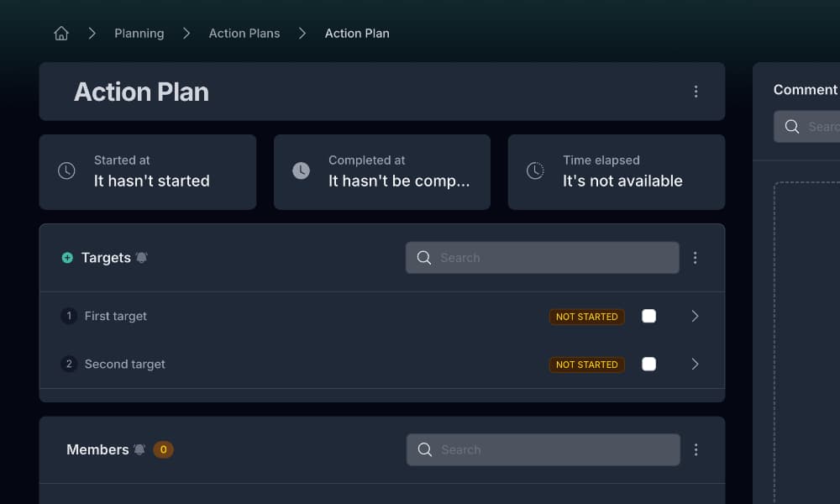Click the bell icon next to Members
840x504 pixels.
139,449
